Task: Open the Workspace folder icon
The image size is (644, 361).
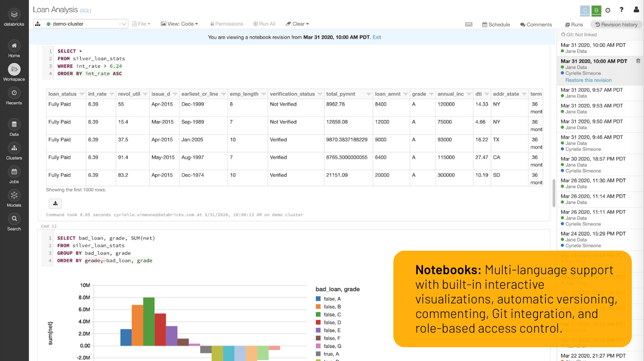Action: (14, 69)
